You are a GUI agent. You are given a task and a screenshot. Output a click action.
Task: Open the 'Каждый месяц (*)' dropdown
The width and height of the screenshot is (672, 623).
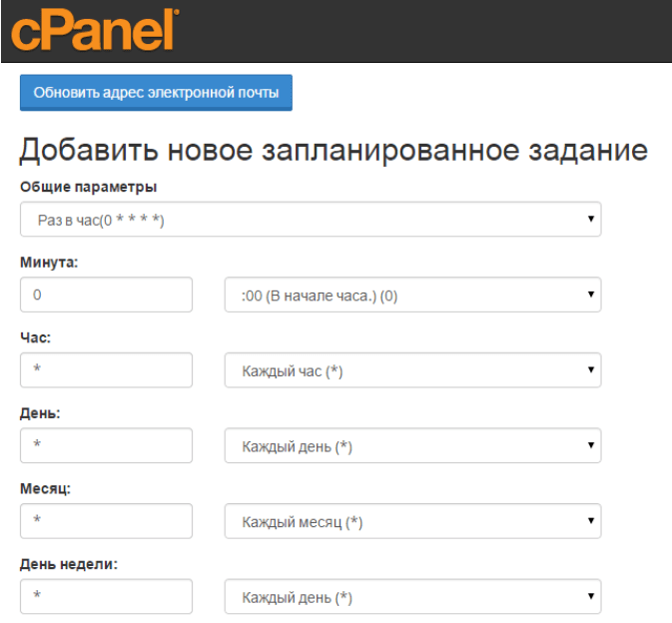click(412, 520)
